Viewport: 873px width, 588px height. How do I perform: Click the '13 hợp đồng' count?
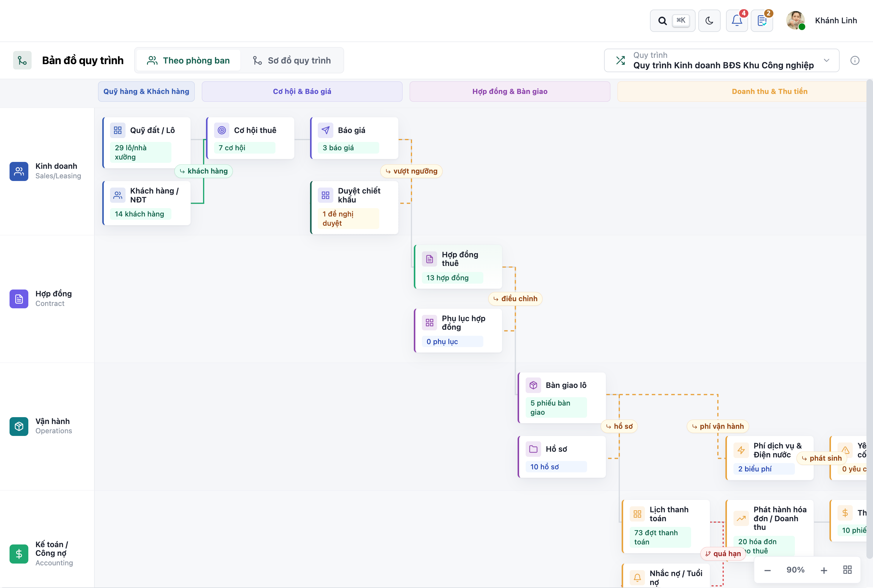452,278
